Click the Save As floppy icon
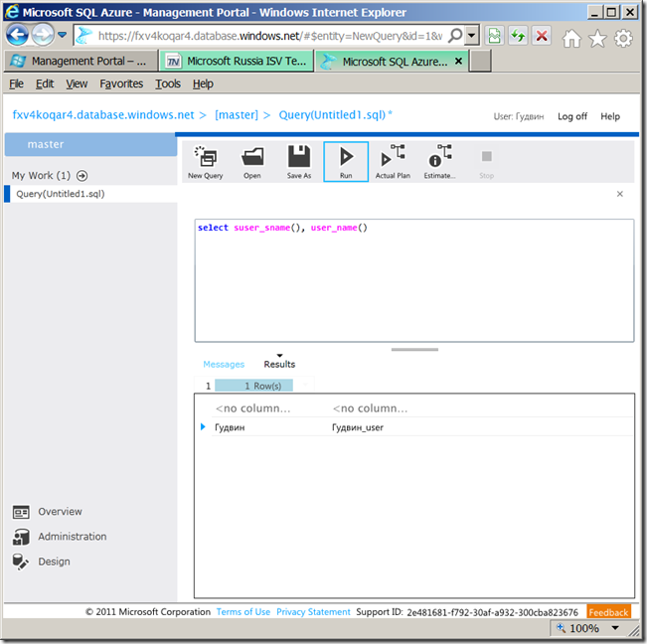The height and width of the screenshot is (644, 647). tap(299, 162)
